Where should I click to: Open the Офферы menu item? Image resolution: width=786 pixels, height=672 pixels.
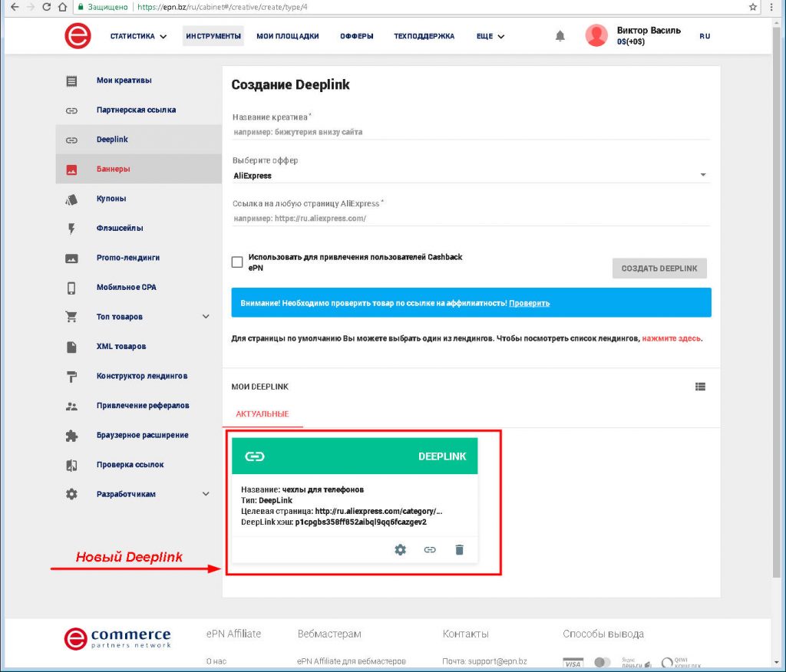click(x=356, y=36)
